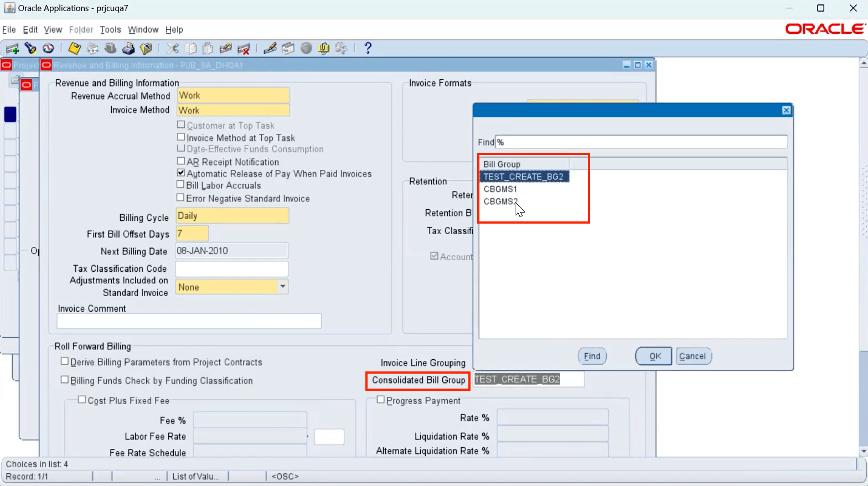
Task: Click the Find button in the list dialog
Action: pos(592,356)
